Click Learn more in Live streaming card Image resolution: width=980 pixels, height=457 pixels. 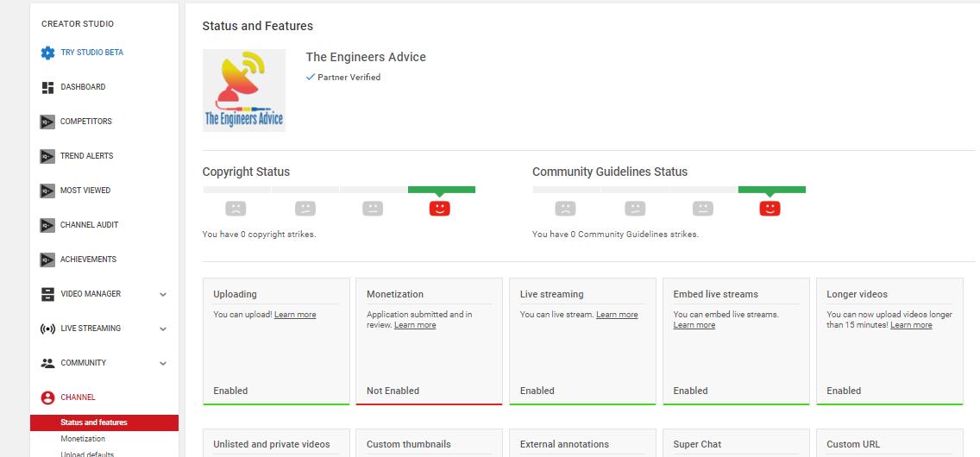[617, 315]
